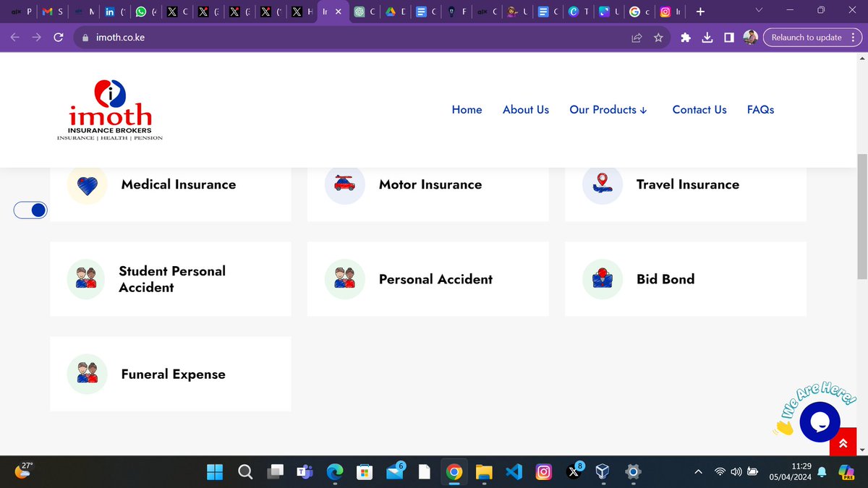Open Microsoft Edge from the taskbar
This screenshot has height=488, width=868.
click(x=334, y=472)
